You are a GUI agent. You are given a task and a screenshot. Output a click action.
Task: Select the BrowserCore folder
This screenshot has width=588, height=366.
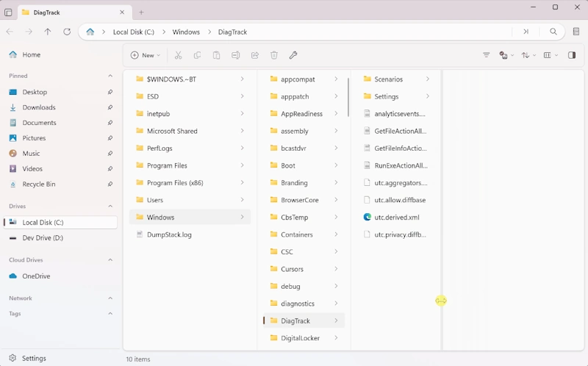(x=304, y=200)
